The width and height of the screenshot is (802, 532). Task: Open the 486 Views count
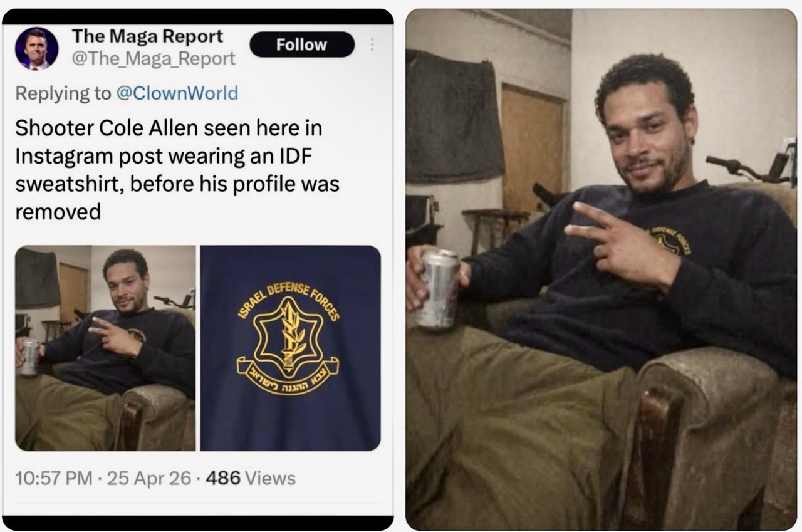click(251, 478)
